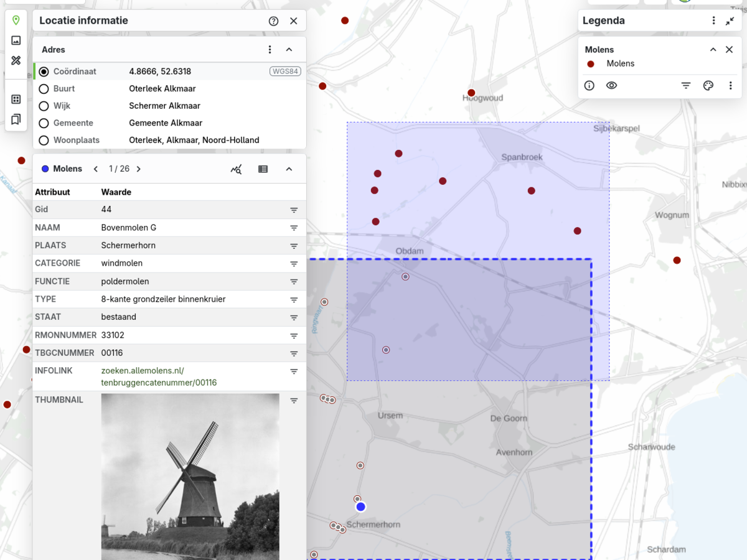Select the Wijk radio button

44,106
